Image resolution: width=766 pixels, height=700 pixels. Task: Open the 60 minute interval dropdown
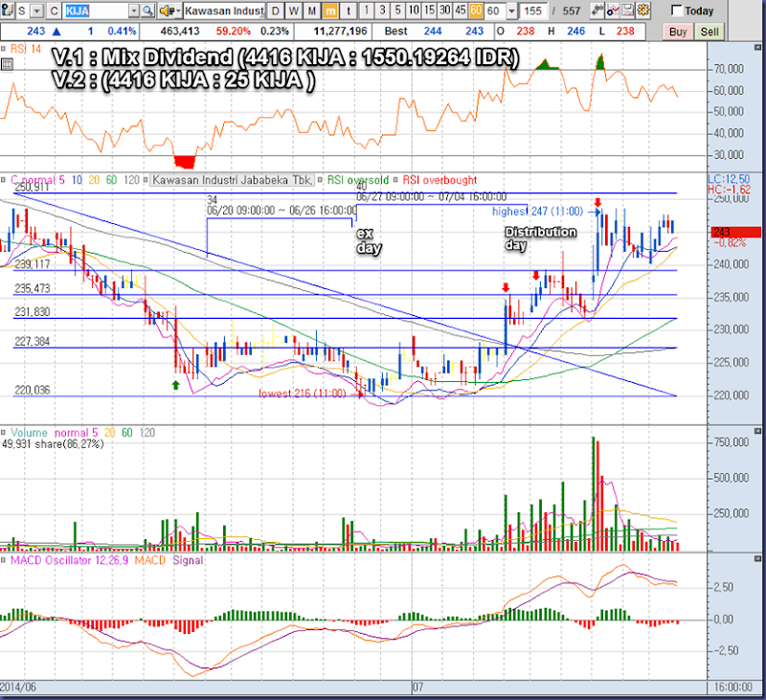[510, 11]
